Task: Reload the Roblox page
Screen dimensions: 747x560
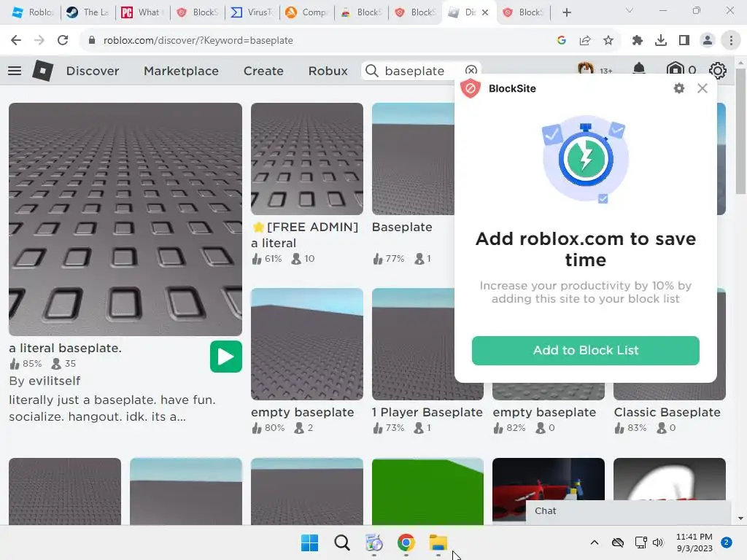Action: [x=63, y=41]
